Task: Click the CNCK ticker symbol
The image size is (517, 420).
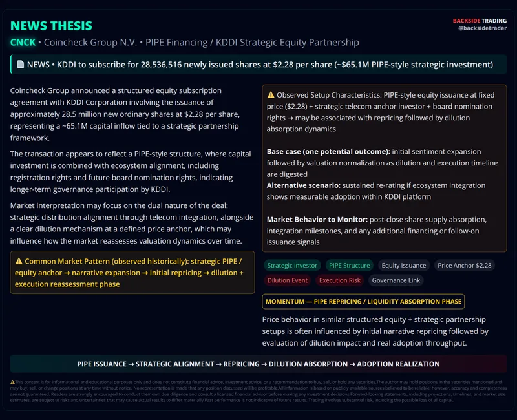Action: pyautogui.click(x=23, y=42)
